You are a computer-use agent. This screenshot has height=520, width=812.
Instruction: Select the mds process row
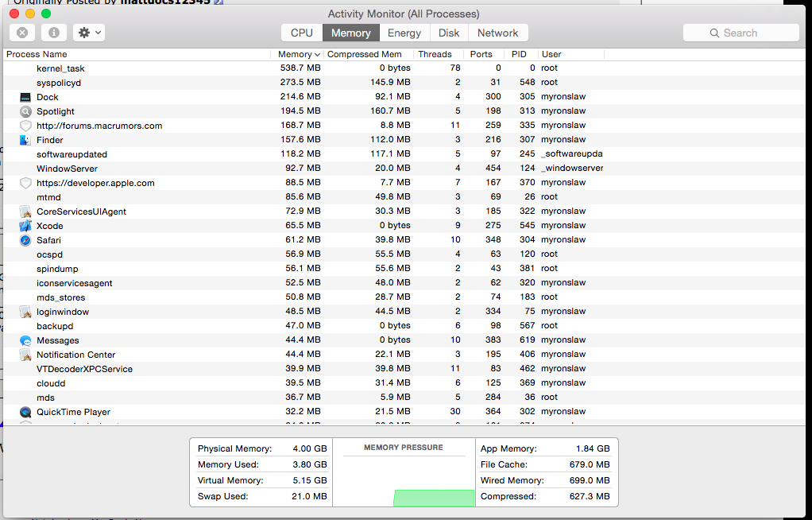(404, 397)
